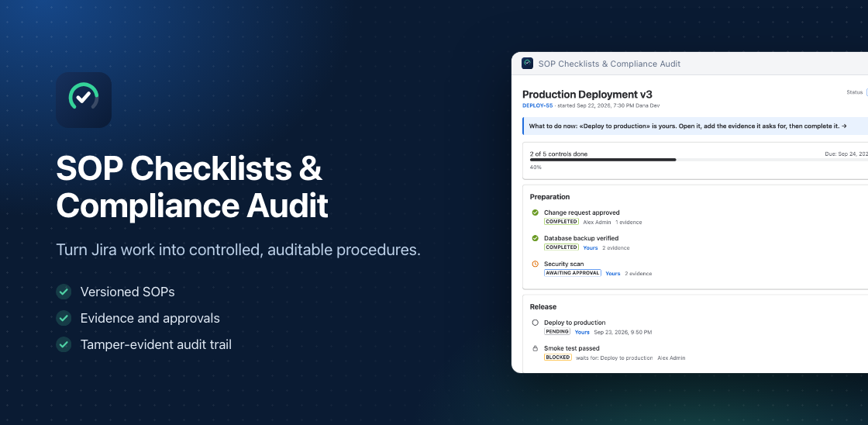Image resolution: width=868 pixels, height=425 pixels.
Task: Click the Sep 23, 2026, 9:50 PM date
Action: pos(623,333)
